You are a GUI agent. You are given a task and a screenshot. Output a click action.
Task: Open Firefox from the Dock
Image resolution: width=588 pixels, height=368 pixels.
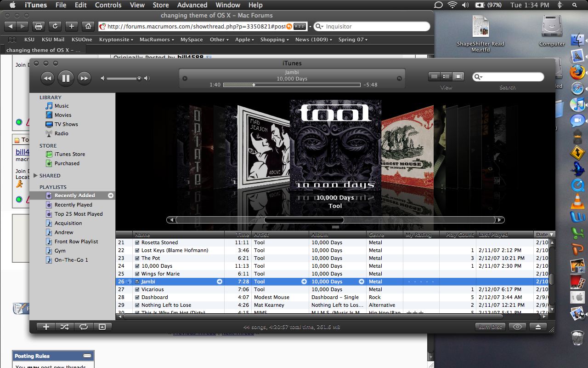[577, 73]
